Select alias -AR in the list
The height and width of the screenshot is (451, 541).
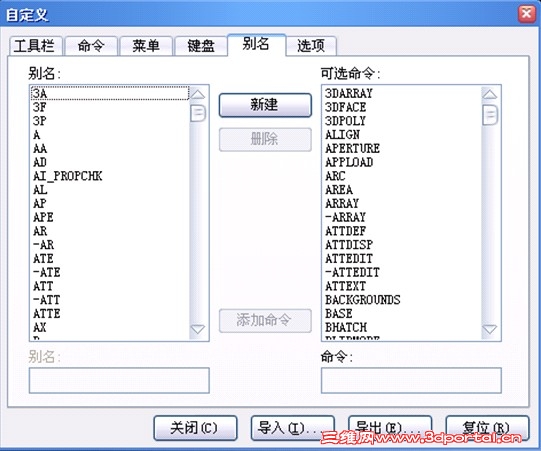(110, 245)
